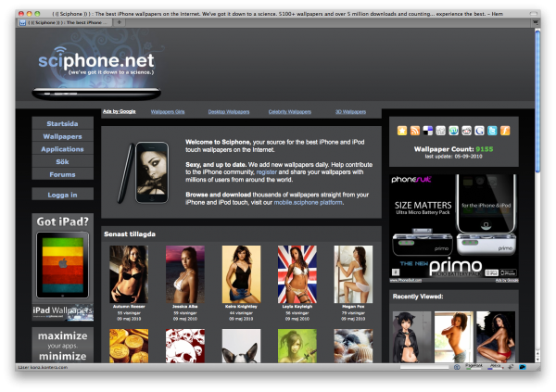Open the Desktop Wallpapers ad link
556x392 pixels.
[x=229, y=112]
